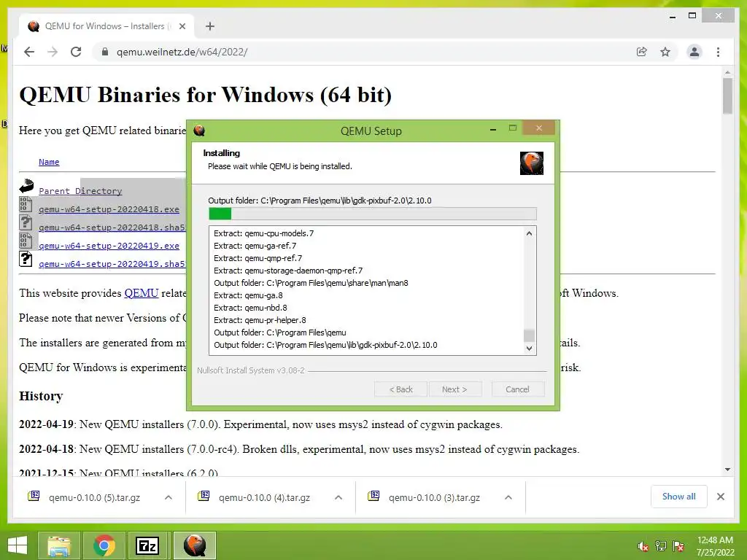Follow the QEMU link in the description
747x560 pixels.
[x=141, y=293]
